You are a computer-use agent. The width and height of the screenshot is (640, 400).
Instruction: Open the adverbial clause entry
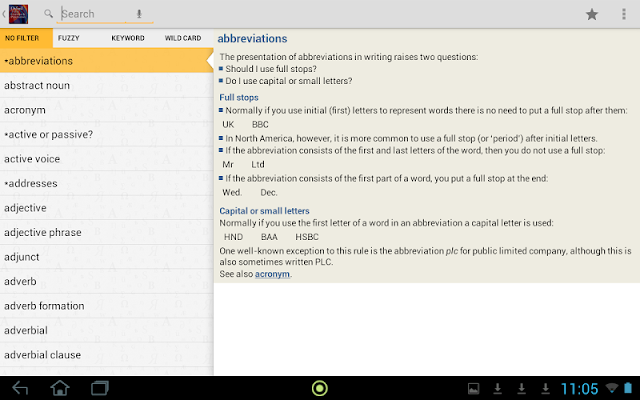coord(107,355)
